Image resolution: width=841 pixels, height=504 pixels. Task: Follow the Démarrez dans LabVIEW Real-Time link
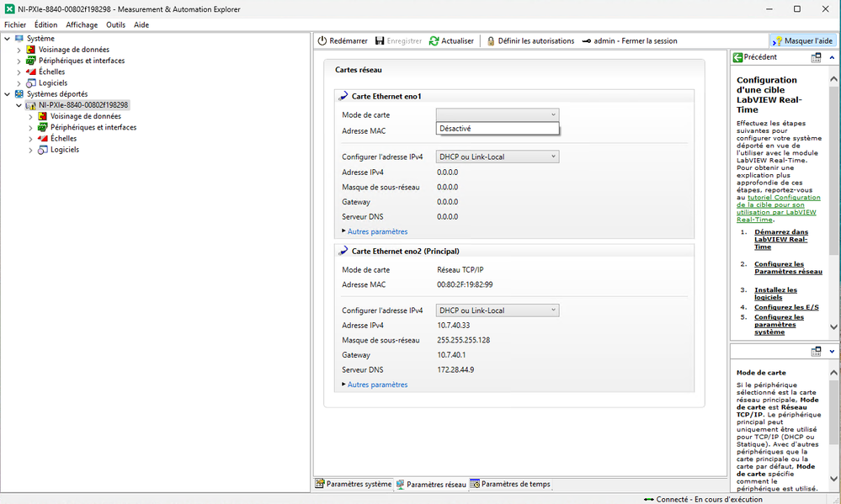click(781, 240)
